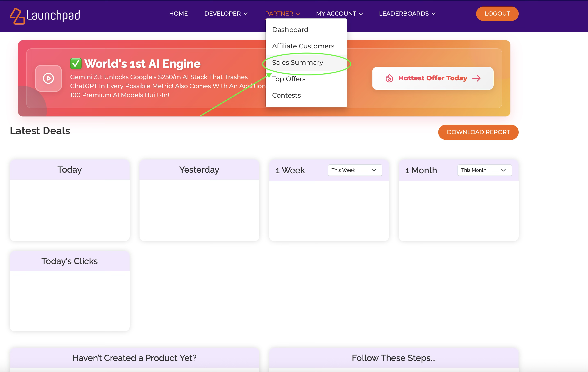Click the arrow on Hottest Offer Today
The image size is (588, 372).
pyautogui.click(x=476, y=78)
